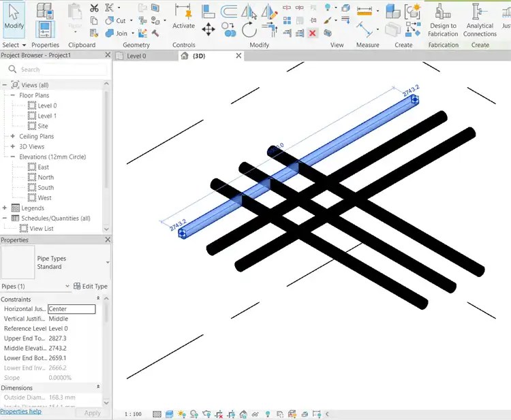The width and height of the screenshot is (511, 420).
Task: Select the Align tool icon
Action: tap(208, 12)
